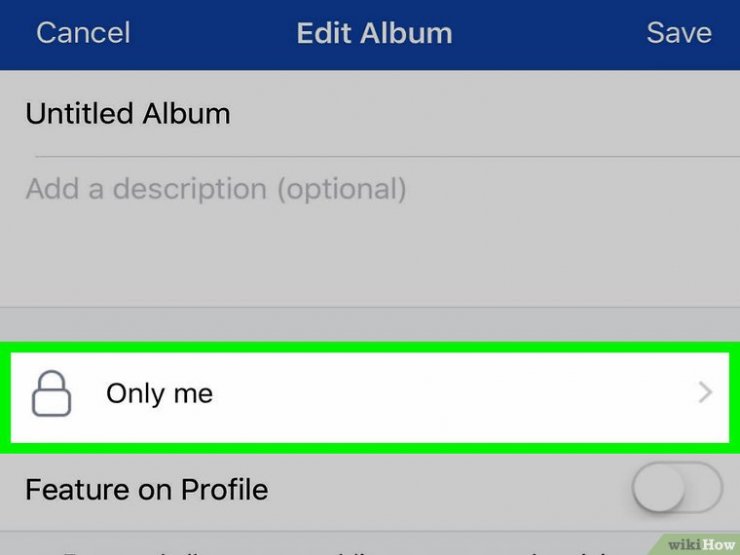Image resolution: width=740 pixels, height=555 pixels.
Task: Click the word optional in the description placeholder
Action: (342, 189)
